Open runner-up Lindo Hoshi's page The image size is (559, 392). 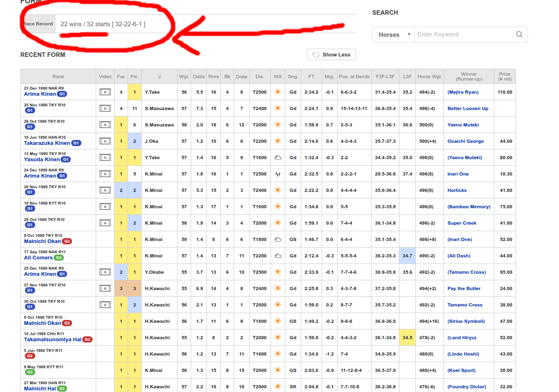463,354
